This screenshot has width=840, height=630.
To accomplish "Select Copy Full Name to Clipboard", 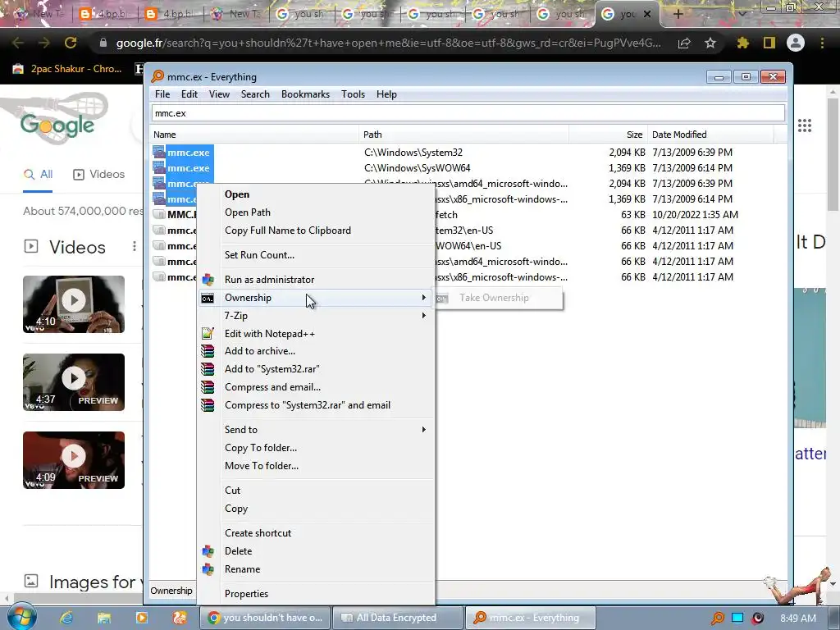I will [317, 231].
